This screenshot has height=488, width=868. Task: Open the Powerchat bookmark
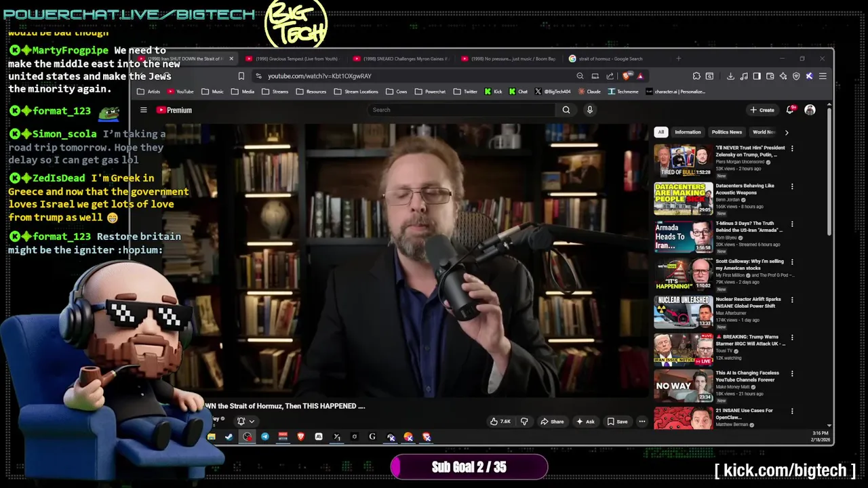pyautogui.click(x=431, y=91)
